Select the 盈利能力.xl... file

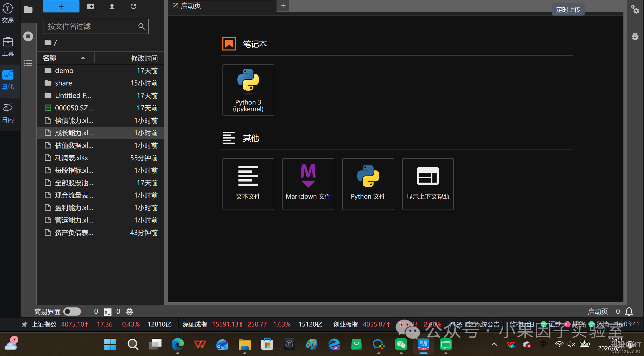pyautogui.click(x=100, y=207)
